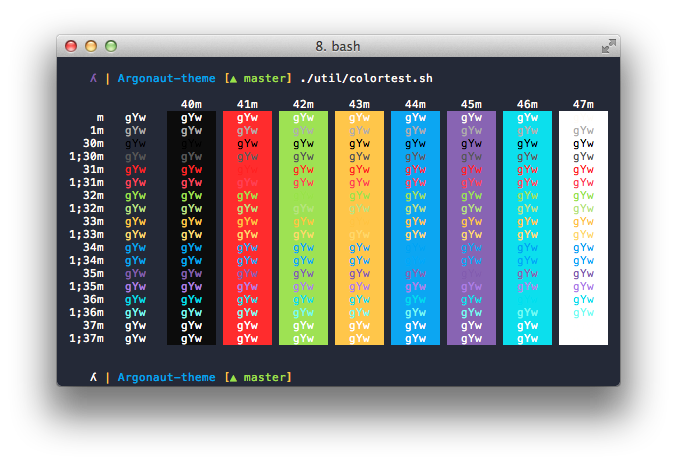This screenshot has width=677, height=465.
Task: Click the purple lambda prompt symbol on the first line
Action: 94,78
